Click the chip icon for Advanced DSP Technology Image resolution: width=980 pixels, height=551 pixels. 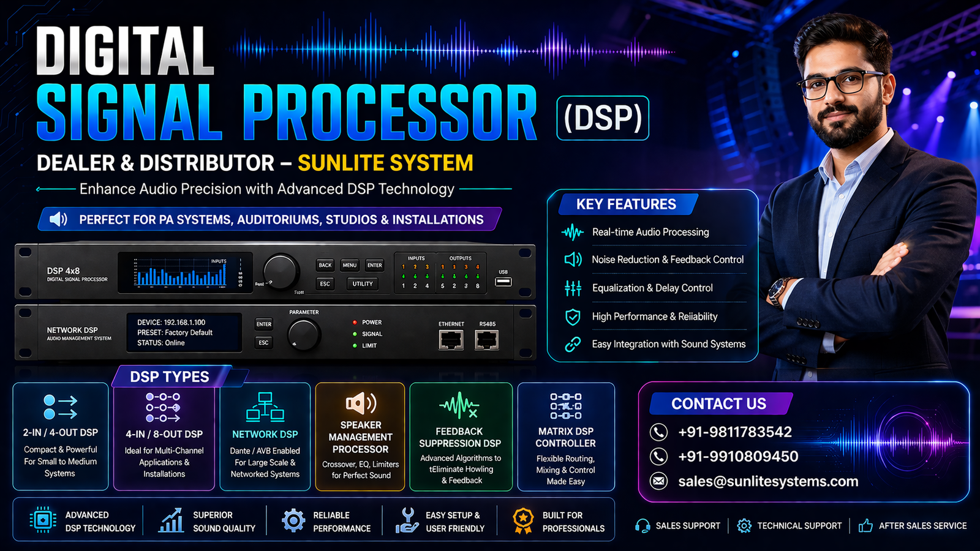(43, 520)
